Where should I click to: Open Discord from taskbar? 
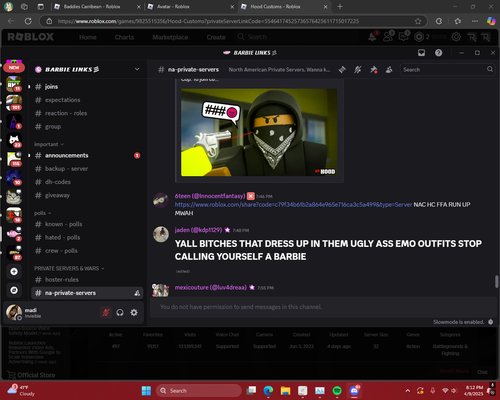click(x=354, y=391)
